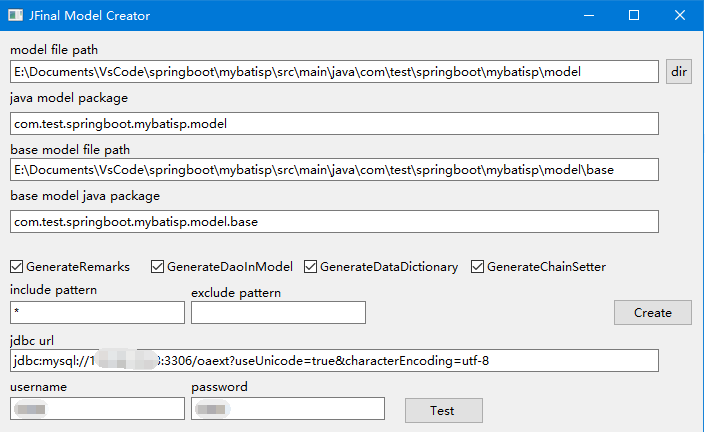
Task: Toggle the GenerateDataDictionary checkbox
Action: tap(310, 267)
